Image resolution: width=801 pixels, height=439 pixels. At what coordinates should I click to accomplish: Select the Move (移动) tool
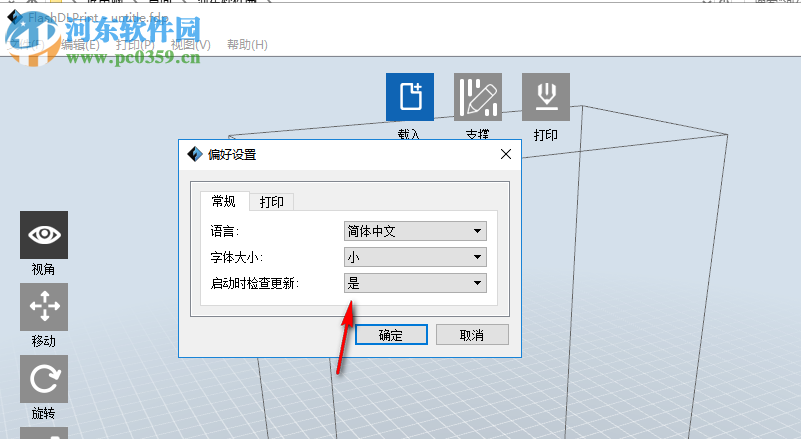(44, 307)
